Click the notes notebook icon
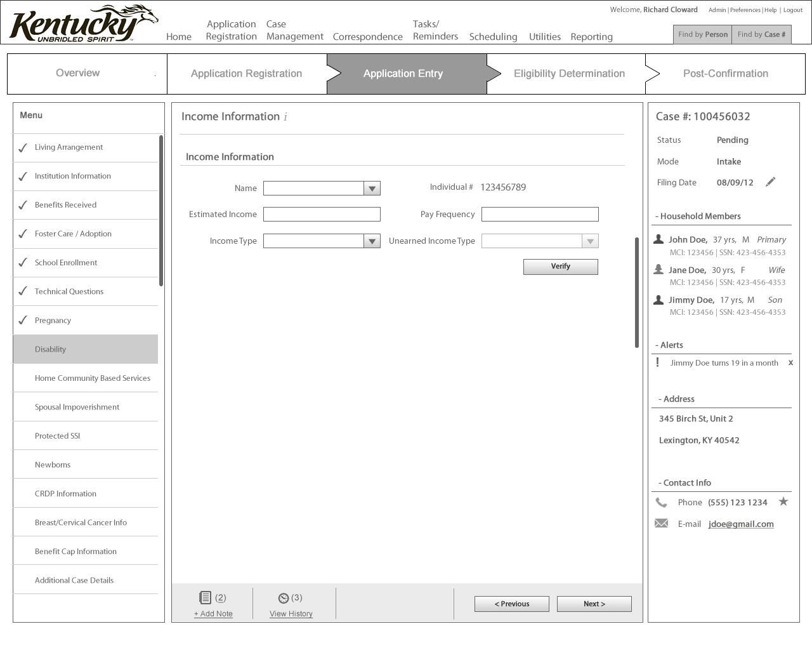 pos(205,597)
